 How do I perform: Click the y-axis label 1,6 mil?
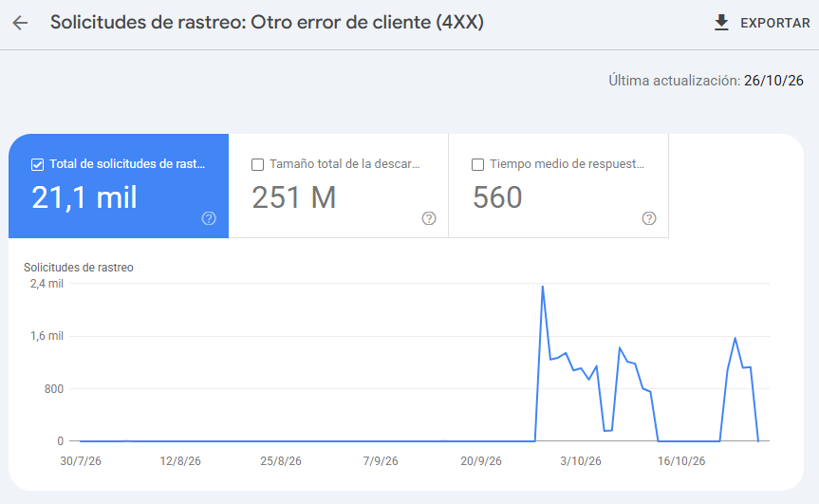click(47, 336)
